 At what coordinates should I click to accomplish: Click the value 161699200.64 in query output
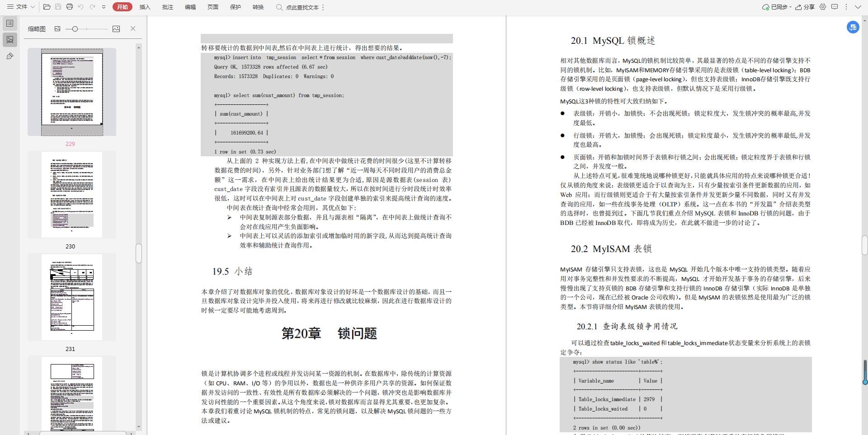click(247, 133)
